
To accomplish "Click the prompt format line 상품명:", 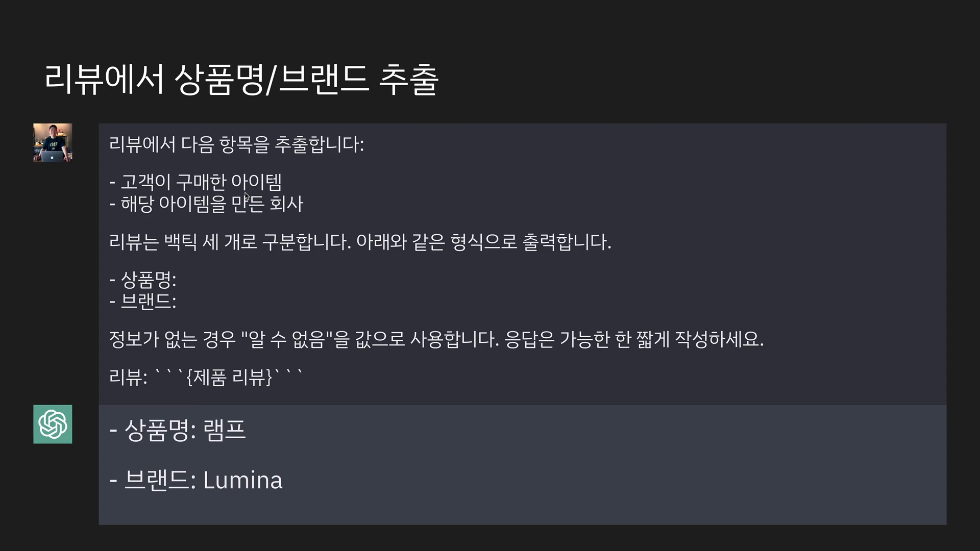I will [x=143, y=280].
